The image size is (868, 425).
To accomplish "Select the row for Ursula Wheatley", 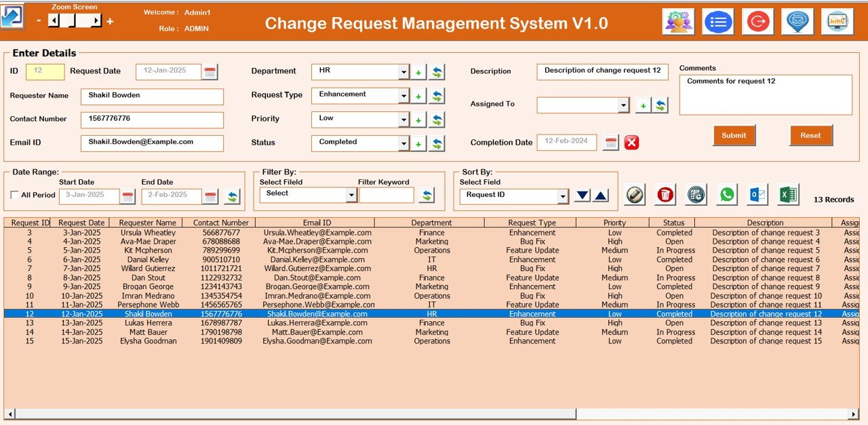I will tap(431, 233).
